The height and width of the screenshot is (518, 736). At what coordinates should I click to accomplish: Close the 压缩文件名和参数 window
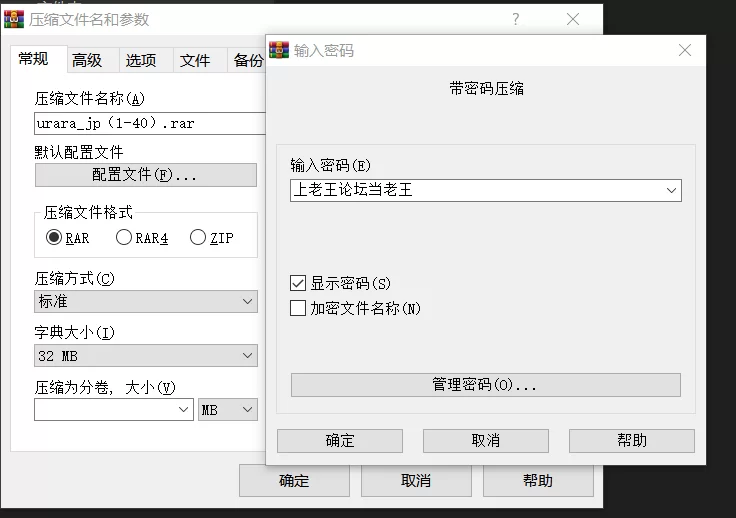pos(573,19)
